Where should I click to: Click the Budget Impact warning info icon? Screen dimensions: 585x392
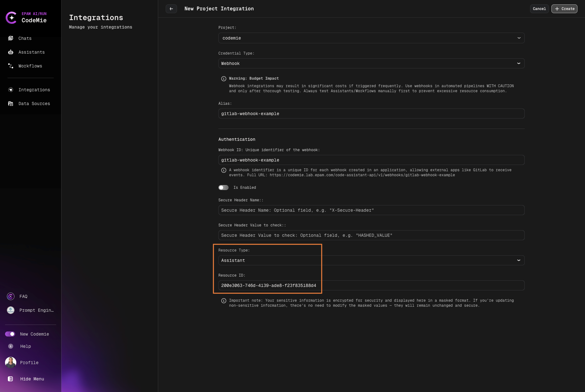(223, 79)
